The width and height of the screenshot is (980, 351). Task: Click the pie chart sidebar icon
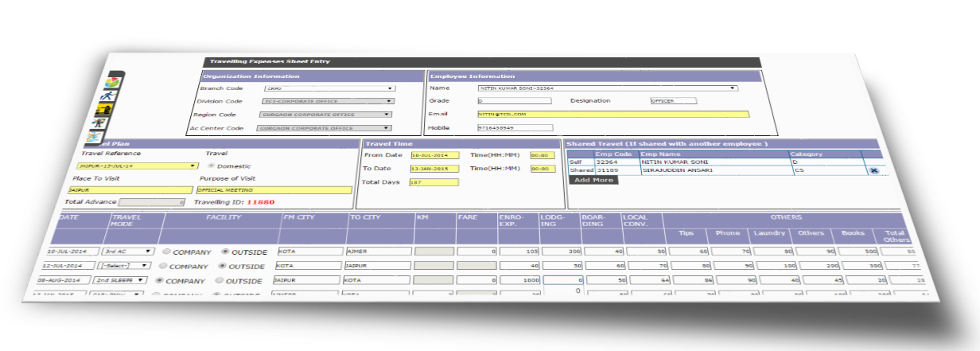pyautogui.click(x=113, y=82)
